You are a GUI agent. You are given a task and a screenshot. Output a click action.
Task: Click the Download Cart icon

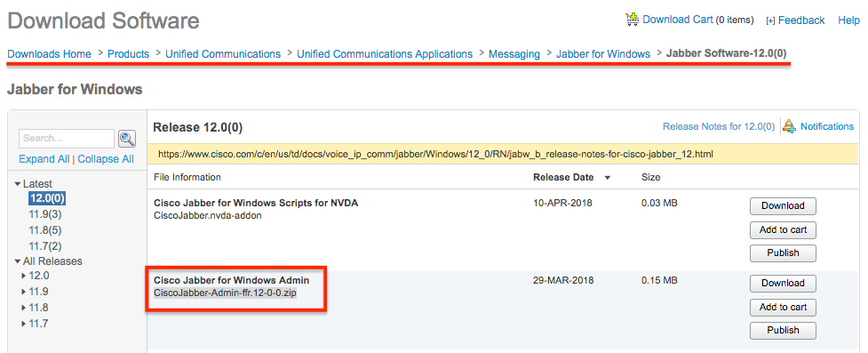pyautogui.click(x=632, y=20)
